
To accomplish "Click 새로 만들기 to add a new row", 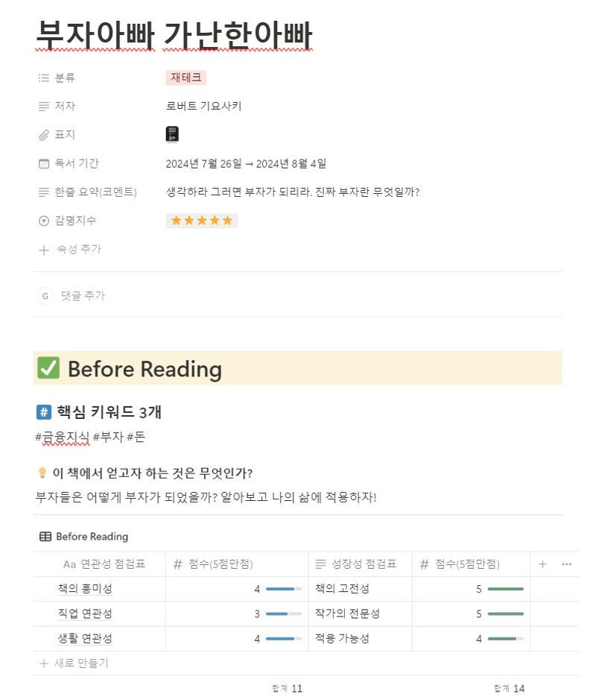I will [x=74, y=663].
